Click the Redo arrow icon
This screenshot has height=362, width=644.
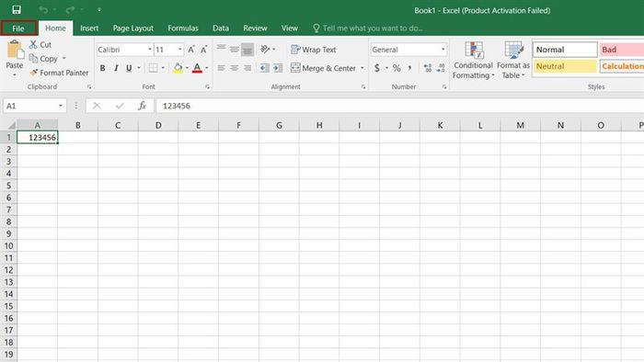point(70,10)
